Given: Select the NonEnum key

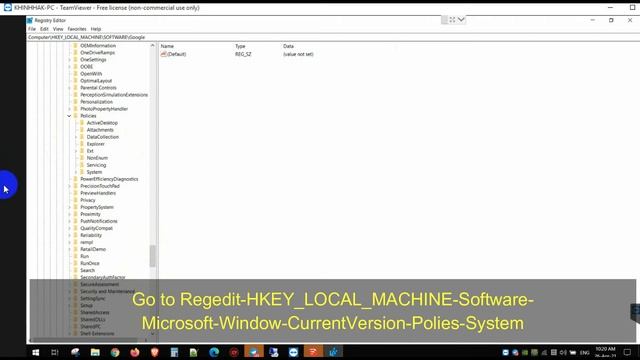Looking at the screenshot, I should [97, 158].
